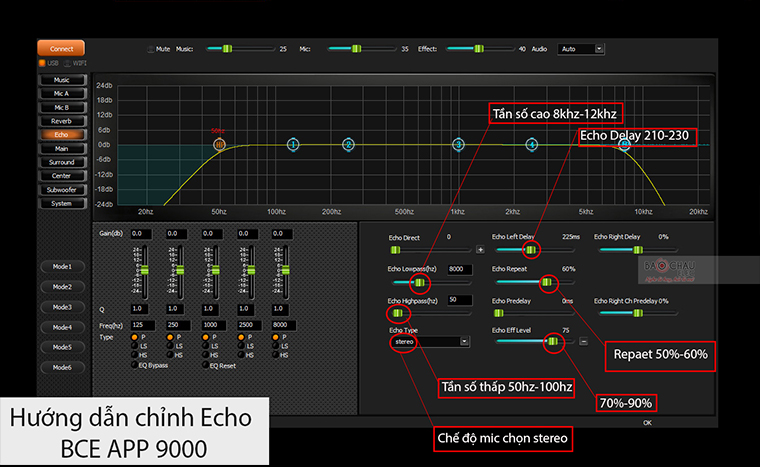Screen dimensions: 760x467
Task: Open the Subwoofer section tab
Action: click(x=62, y=190)
